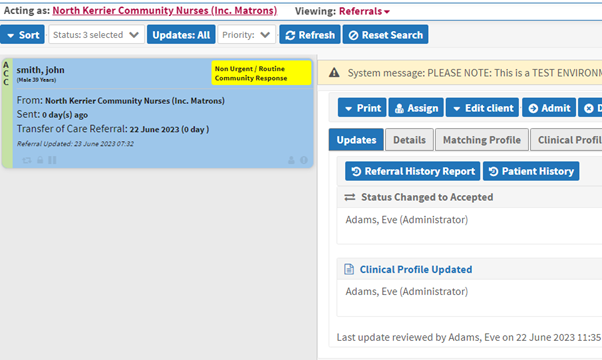Toggle the Updates: All filter button
This screenshot has width=602, height=360.
(181, 35)
